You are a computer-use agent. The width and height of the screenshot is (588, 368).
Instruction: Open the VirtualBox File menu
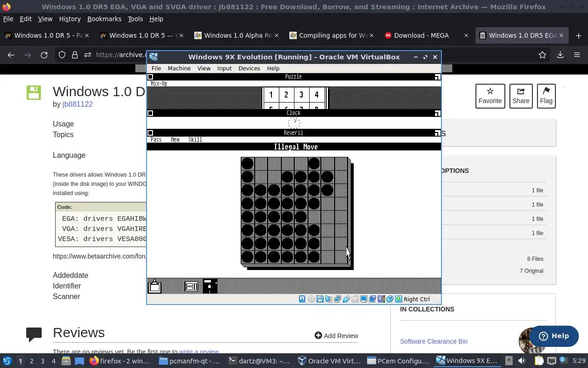tap(156, 68)
